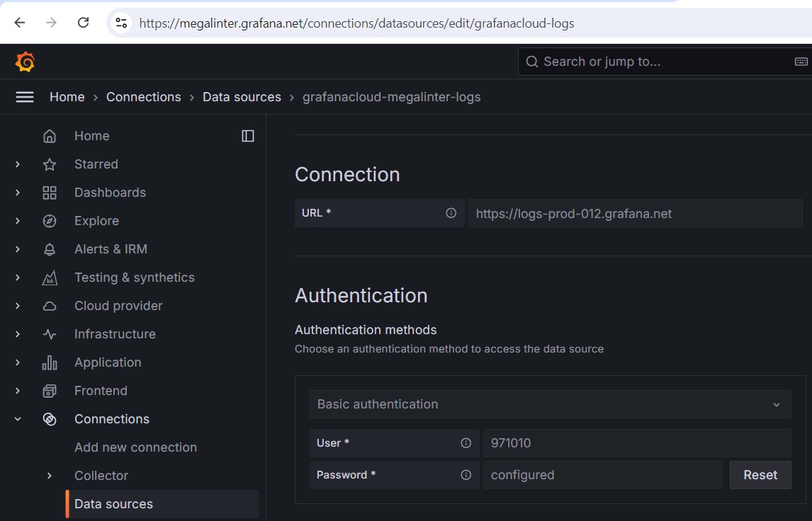The width and height of the screenshot is (812, 521).
Task: Toggle the hamburger navigation menu
Action: (25, 97)
